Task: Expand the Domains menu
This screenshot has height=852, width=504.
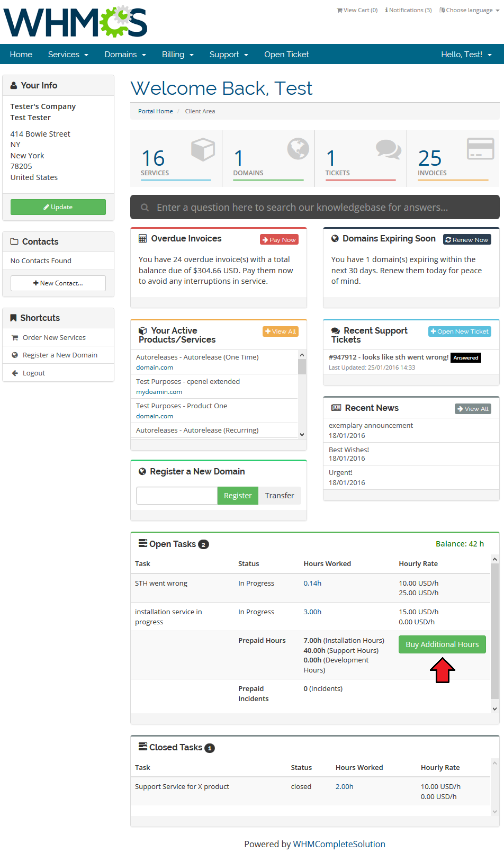Action: (x=125, y=55)
